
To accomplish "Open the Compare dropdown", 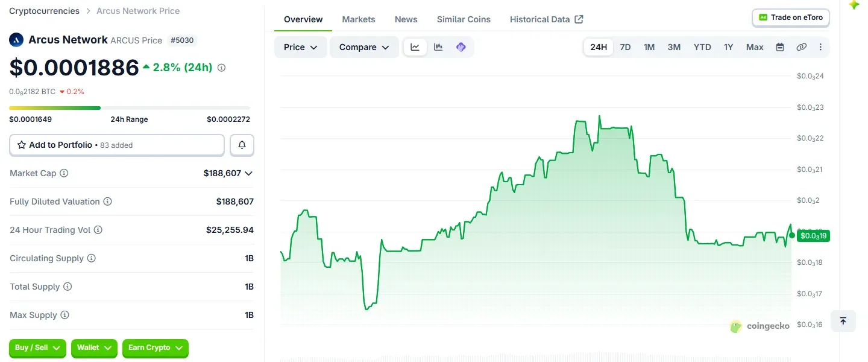I will 364,47.
